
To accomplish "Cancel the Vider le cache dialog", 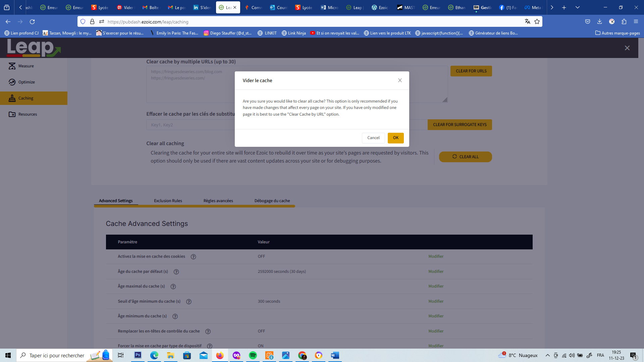I will click(373, 138).
